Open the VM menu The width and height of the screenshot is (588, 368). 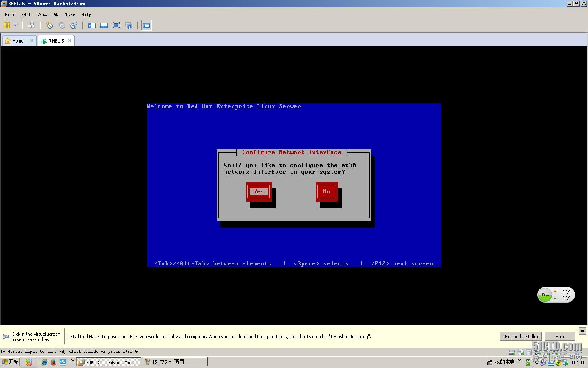(x=56, y=15)
